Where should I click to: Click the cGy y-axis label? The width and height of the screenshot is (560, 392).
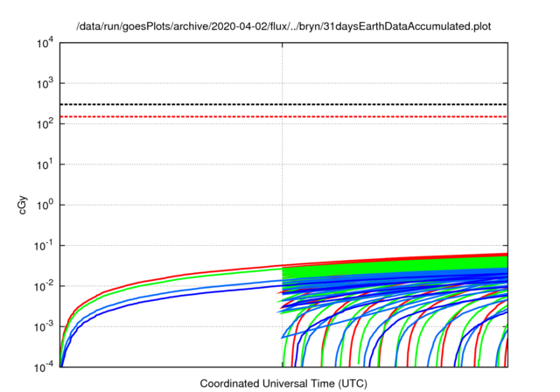pyautogui.click(x=22, y=205)
